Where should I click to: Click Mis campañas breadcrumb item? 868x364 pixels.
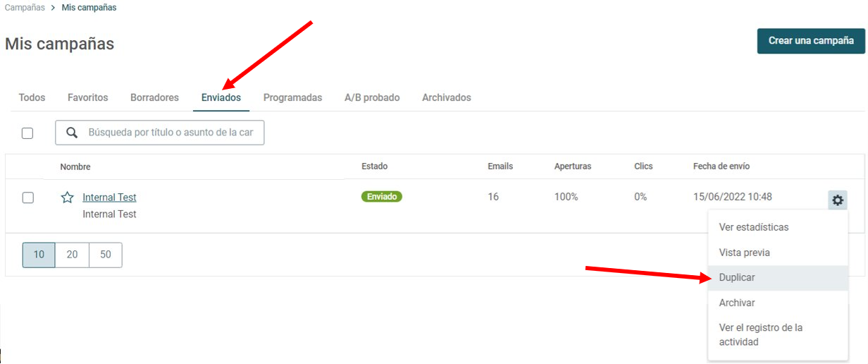tap(89, 8)
